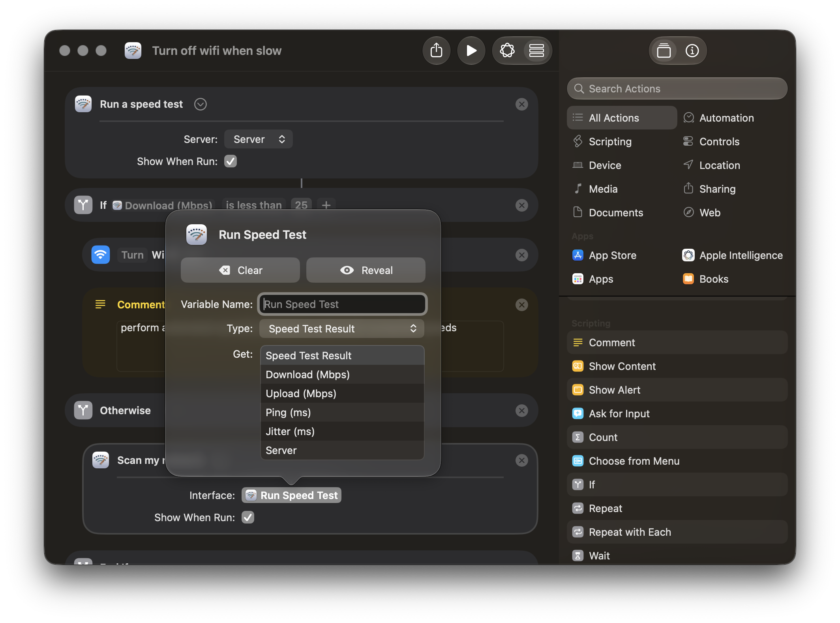Remove the Otherwise action
Viewport: 840px width, 623px height.
[521, 411]
